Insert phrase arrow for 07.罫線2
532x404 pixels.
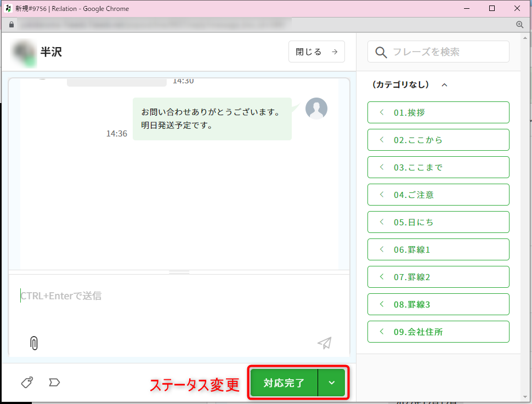point(382,277)
